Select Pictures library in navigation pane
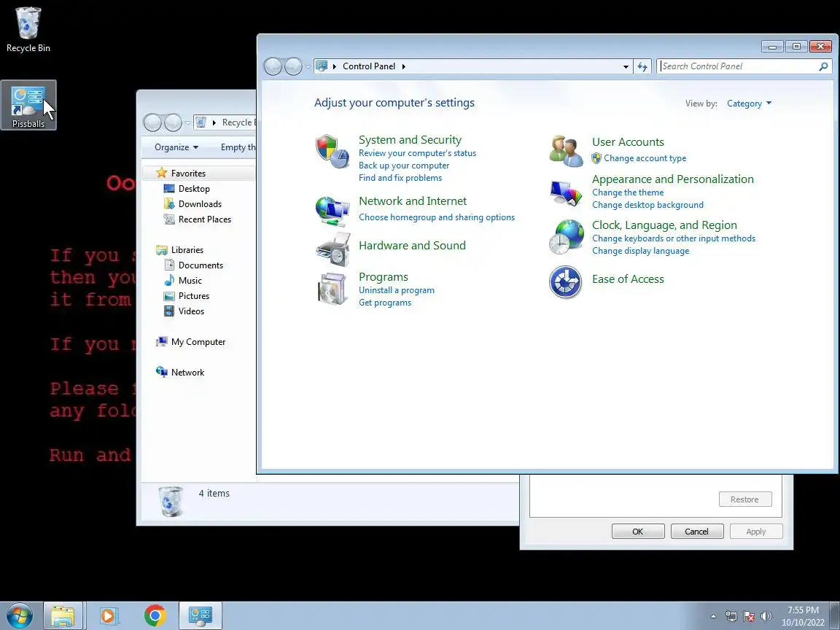 point(193,296)
